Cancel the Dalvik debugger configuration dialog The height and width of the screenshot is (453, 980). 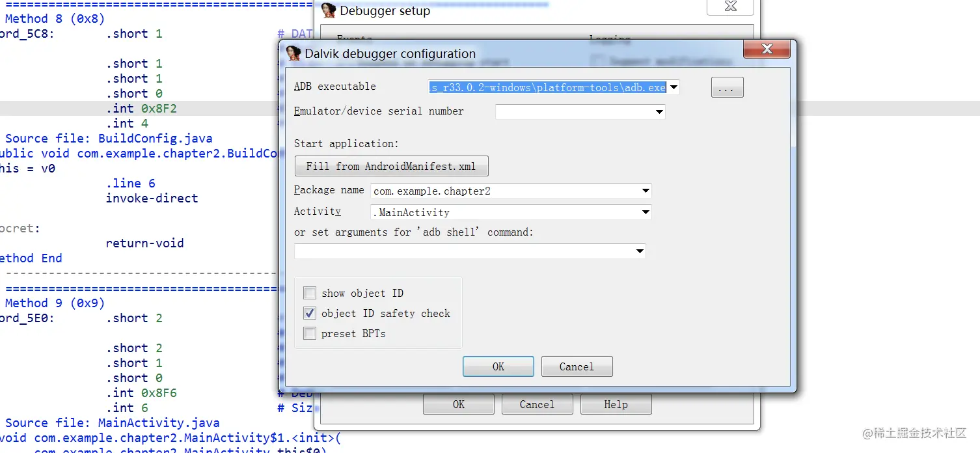coord(577,366)
